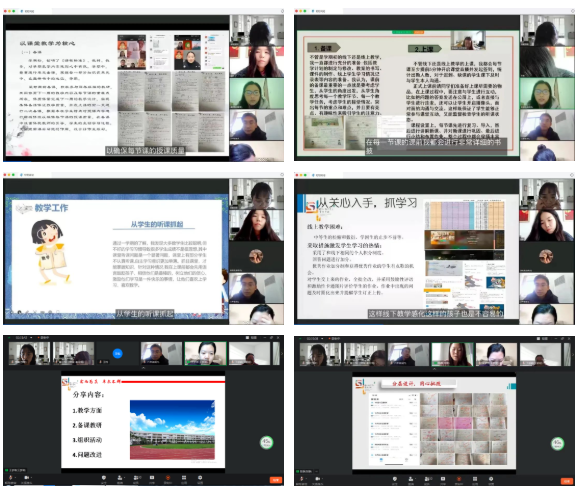Image resolution: width=581 pixels, height=493 pixels.
Task: Expand meeting info dropdown at bottom-right window top-left
Action: pyautogui.click(x=322, y=338)
